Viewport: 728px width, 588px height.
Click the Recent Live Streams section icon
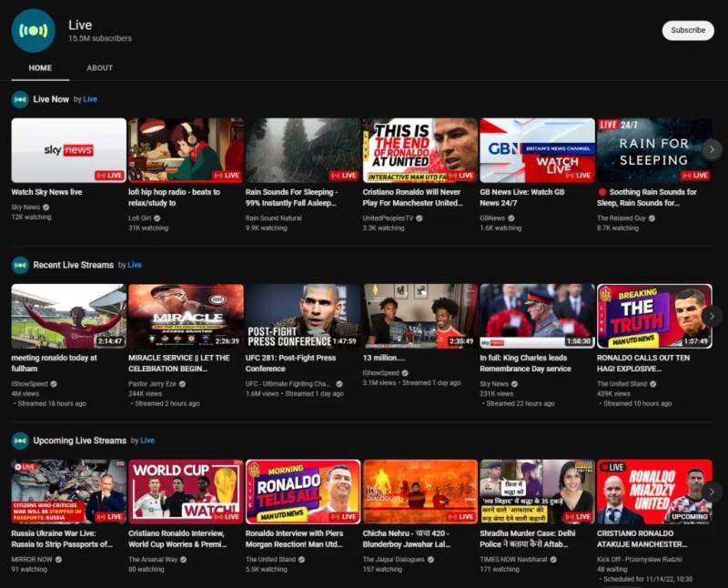20,265
